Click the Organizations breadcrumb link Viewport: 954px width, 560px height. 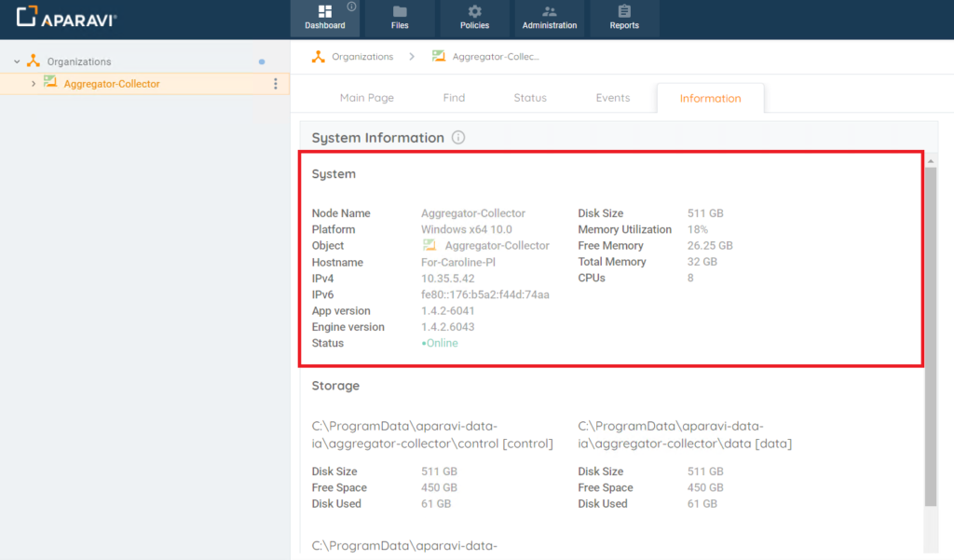click(362, 57)
